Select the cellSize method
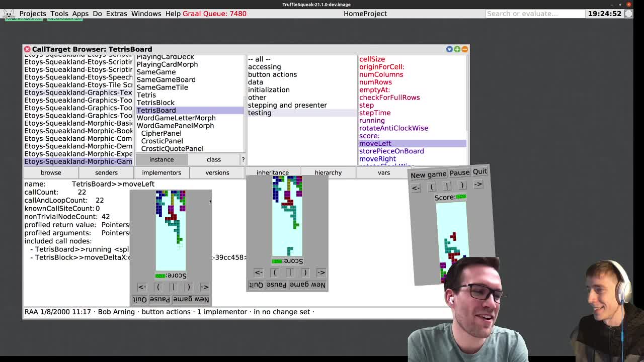 click(372, 59)
